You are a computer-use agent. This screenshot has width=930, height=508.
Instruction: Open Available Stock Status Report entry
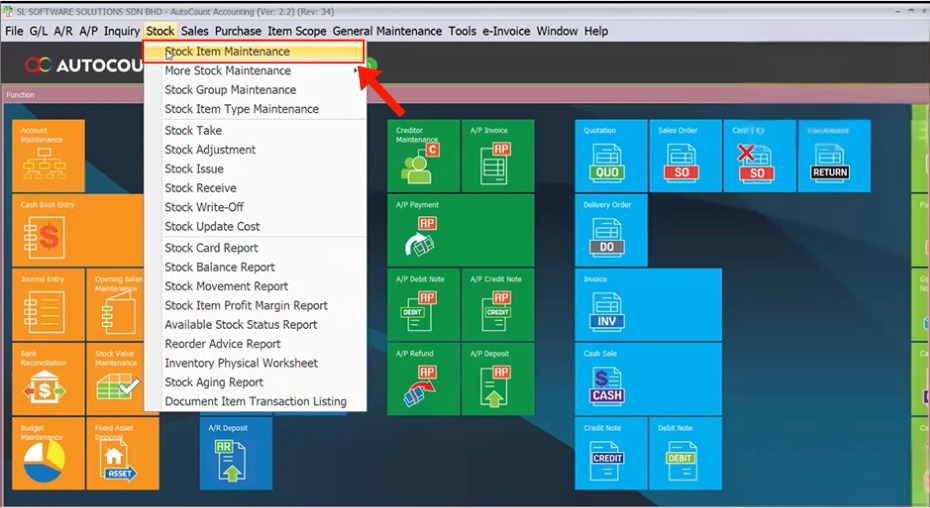tap(255, 325)
